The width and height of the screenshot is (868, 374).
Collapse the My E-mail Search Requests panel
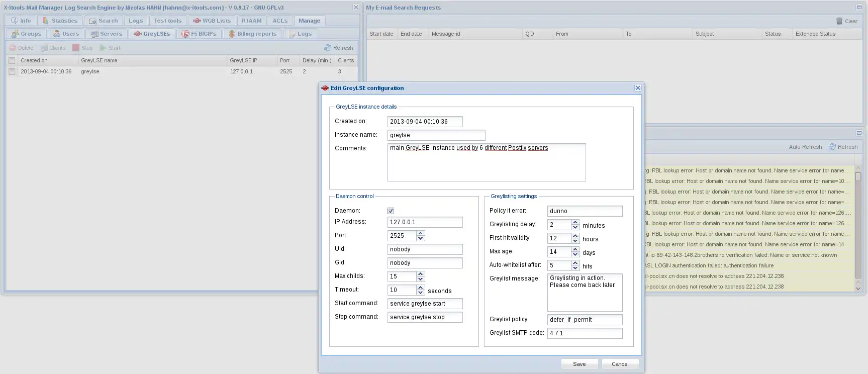tap(858, 7)
